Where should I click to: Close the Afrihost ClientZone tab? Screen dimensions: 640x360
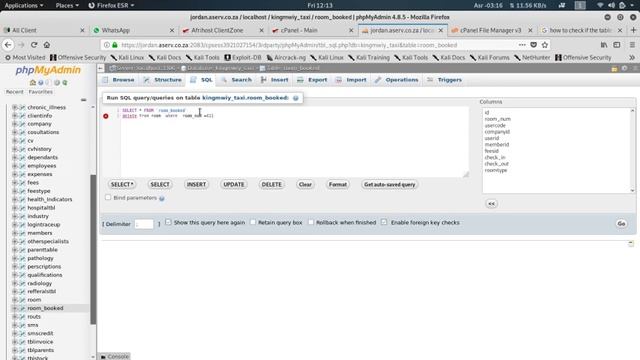click(x=262, y=30)
